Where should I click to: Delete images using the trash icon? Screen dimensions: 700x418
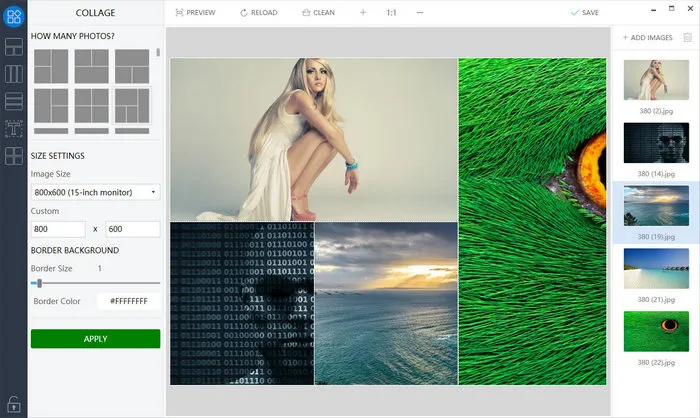pos(687,37)
